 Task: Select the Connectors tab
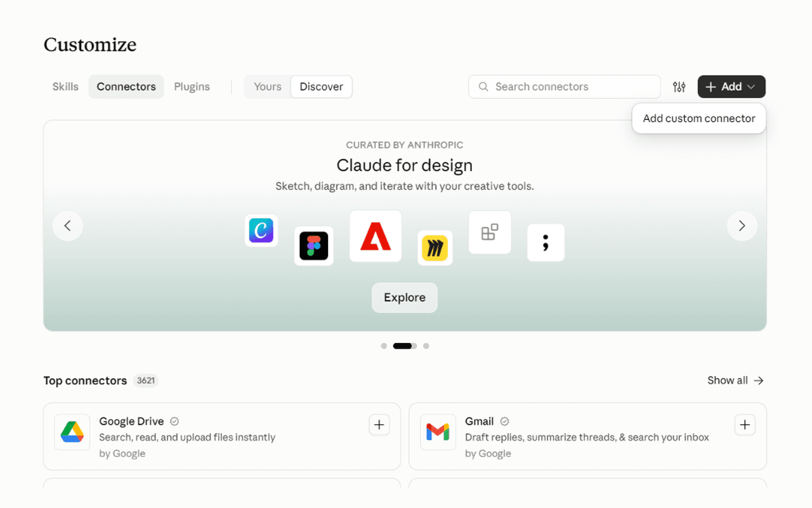126,87
